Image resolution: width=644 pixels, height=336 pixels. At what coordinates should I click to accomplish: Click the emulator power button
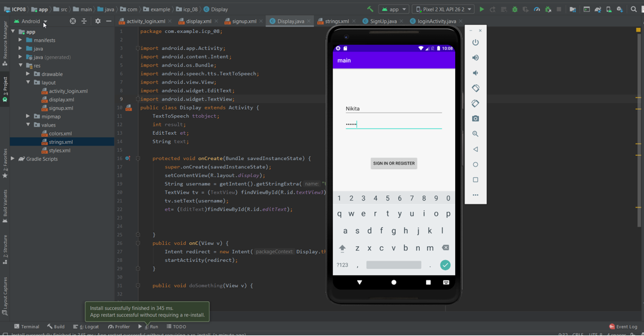[475, 42]
